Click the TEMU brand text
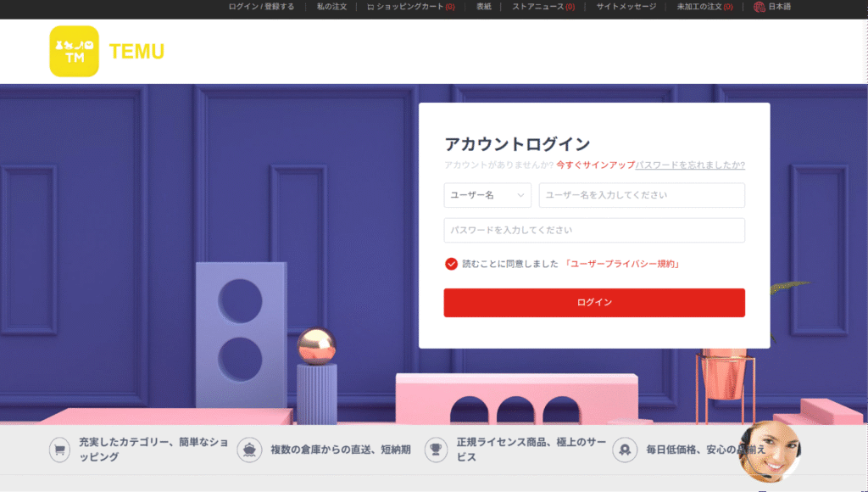 pyautogui.click(x=136, y=52)
